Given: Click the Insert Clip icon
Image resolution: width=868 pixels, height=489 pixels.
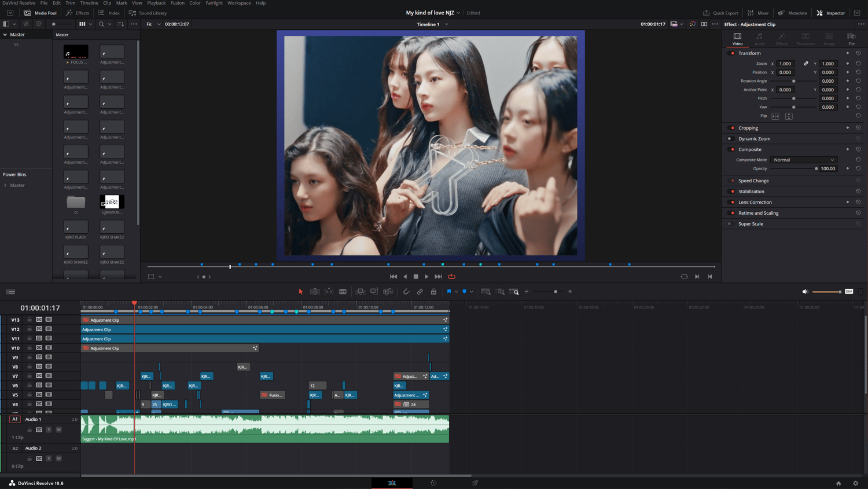Looking at the screenshot, I should 361,292.
